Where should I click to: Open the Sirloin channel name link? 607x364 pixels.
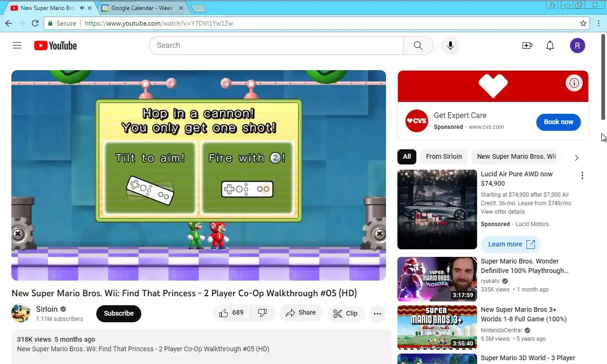[x=46, y=309]
